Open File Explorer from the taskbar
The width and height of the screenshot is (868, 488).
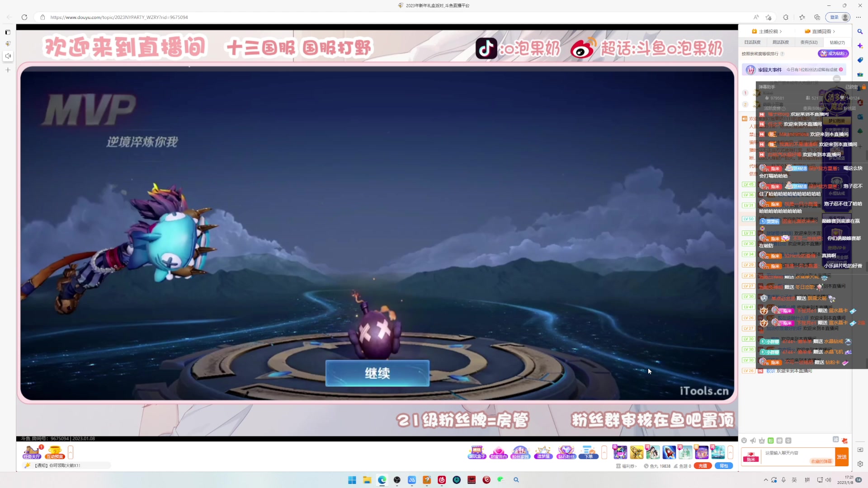(367, 480)
